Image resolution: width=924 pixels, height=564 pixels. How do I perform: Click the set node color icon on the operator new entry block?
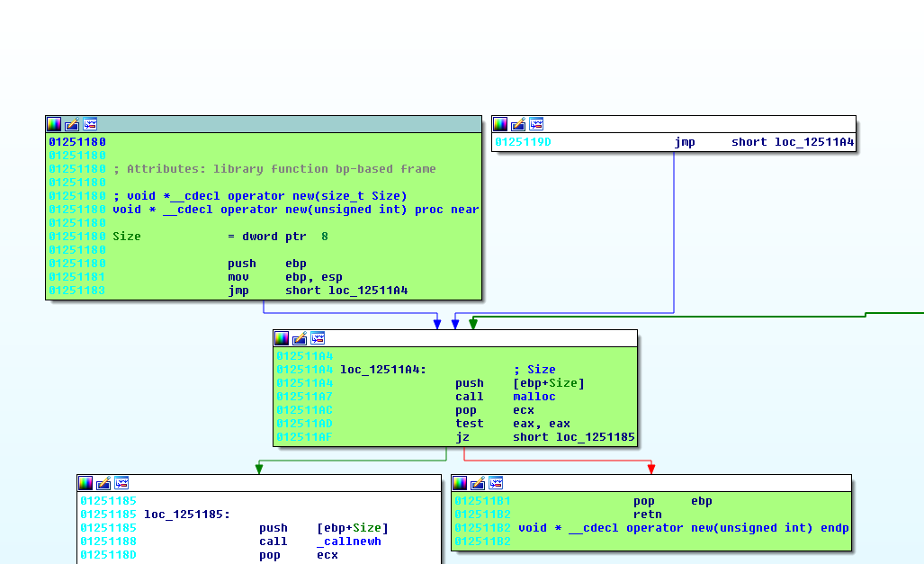(x=54, y=124)
